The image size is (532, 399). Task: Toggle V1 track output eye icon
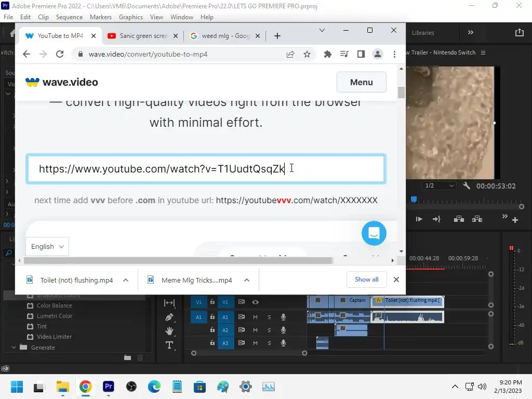[x=256, y=302]
